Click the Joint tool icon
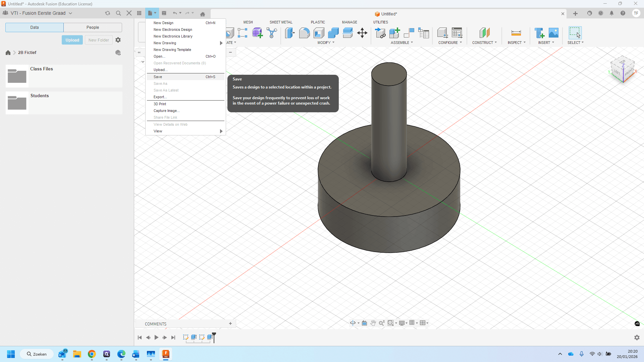The image size is (644, 362). (409, 33)
